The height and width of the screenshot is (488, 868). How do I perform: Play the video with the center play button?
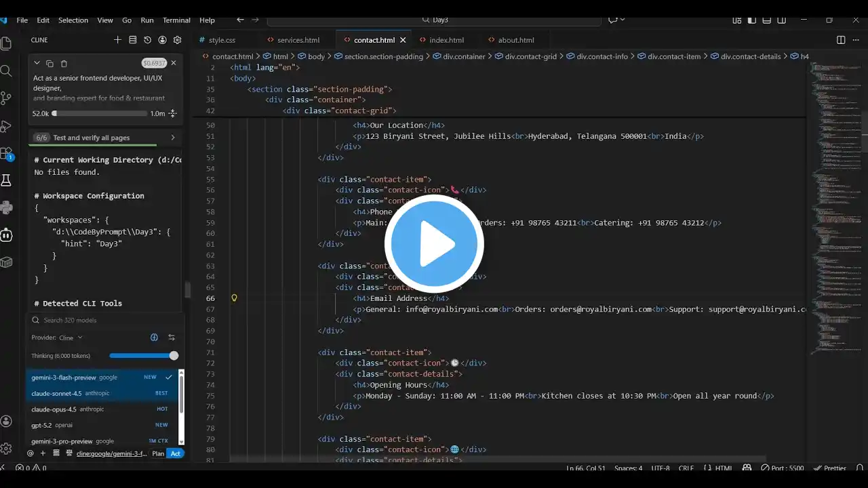point(434,244)
